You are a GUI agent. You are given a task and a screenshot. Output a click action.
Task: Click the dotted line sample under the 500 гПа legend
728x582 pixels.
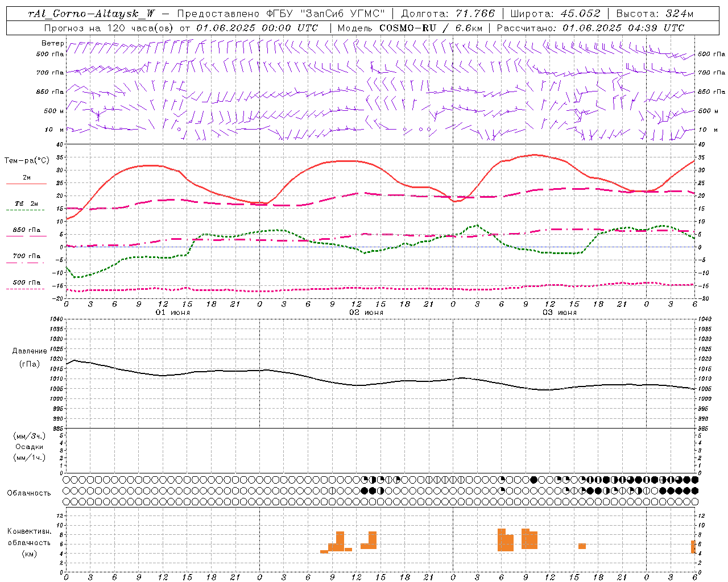click(26, 289)
